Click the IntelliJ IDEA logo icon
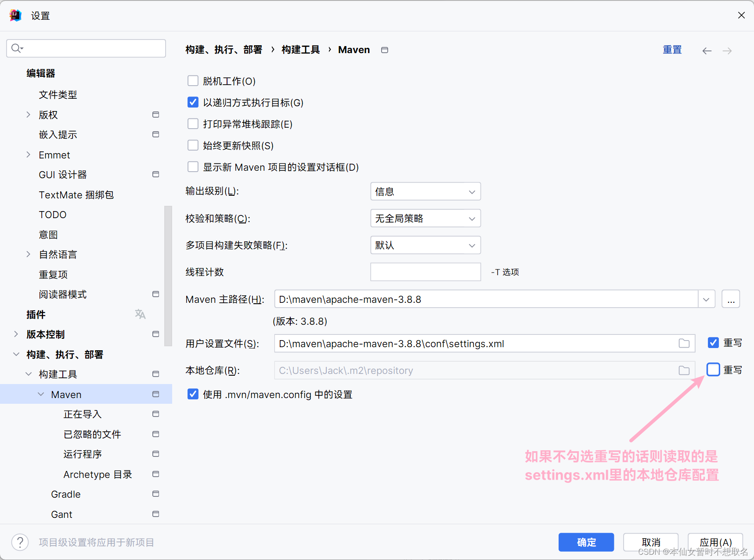754x560 pixels. pyautogui.click(x=15, y=15)
